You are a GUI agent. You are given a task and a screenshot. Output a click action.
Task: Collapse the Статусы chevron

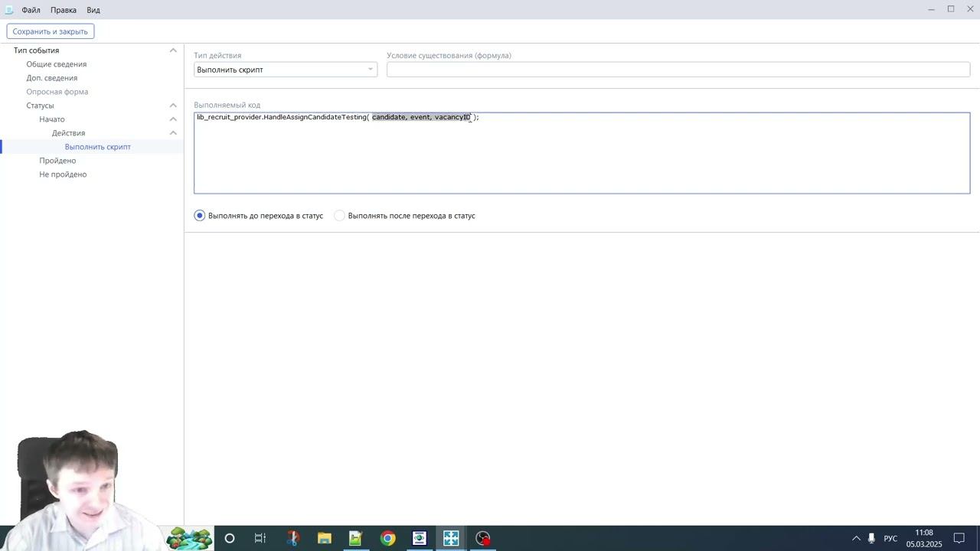click(x=173, y=106)
